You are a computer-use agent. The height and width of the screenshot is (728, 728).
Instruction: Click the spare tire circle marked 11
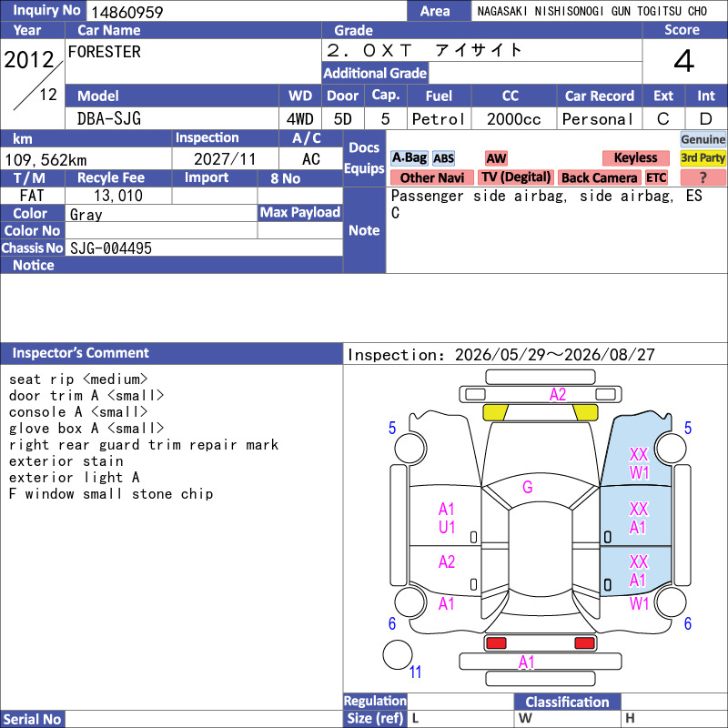pos(398,654)
